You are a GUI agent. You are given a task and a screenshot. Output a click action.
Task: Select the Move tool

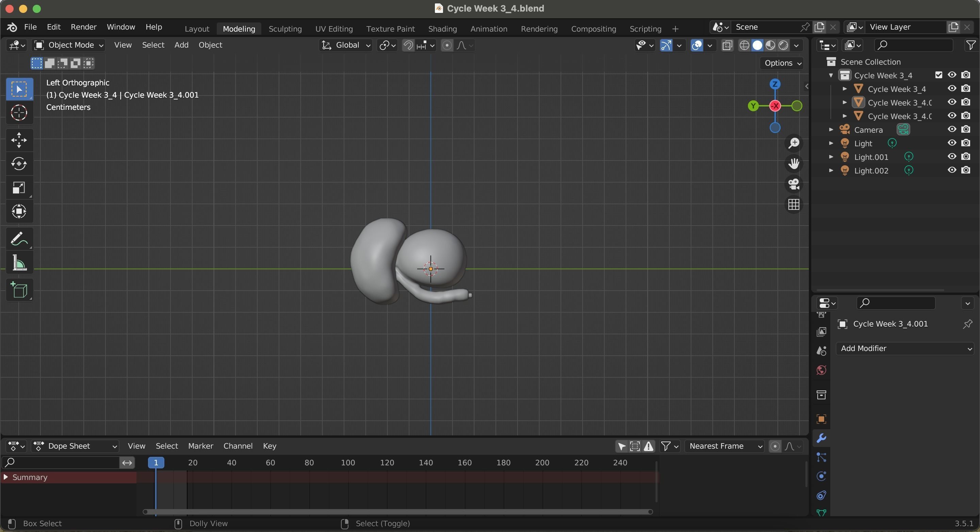click(x=19, y=140)
